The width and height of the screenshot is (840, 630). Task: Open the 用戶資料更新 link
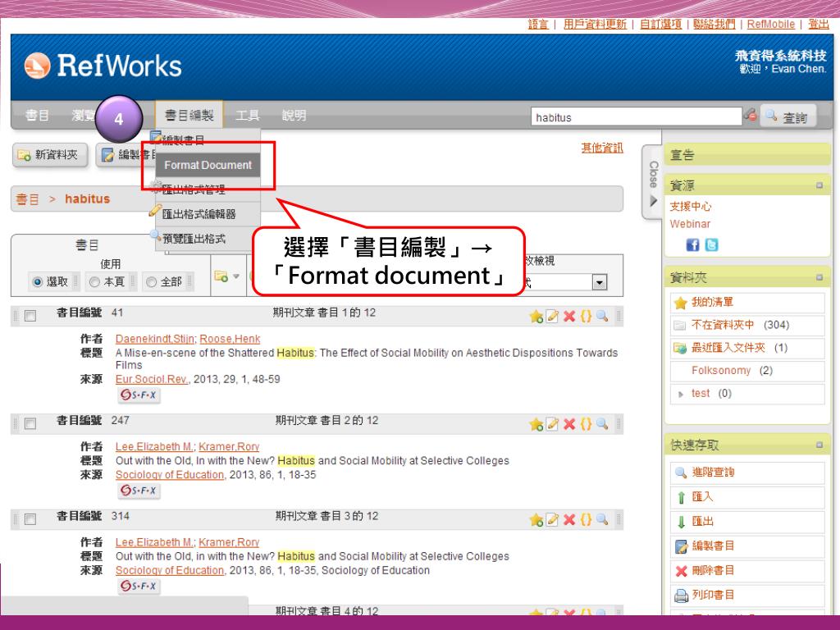point(595,24)
